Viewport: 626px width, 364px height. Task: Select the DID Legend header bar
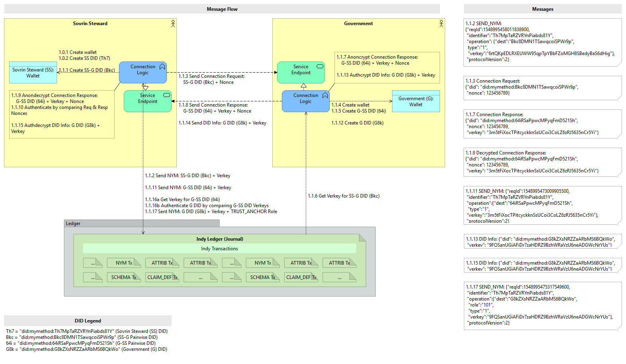(88, 321)
